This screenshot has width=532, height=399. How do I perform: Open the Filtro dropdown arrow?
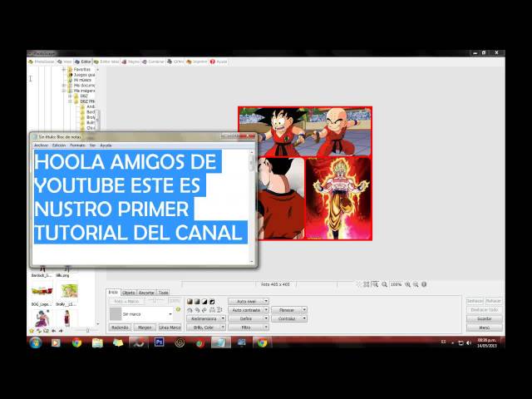pyautogui.click(x=266, y=328)
